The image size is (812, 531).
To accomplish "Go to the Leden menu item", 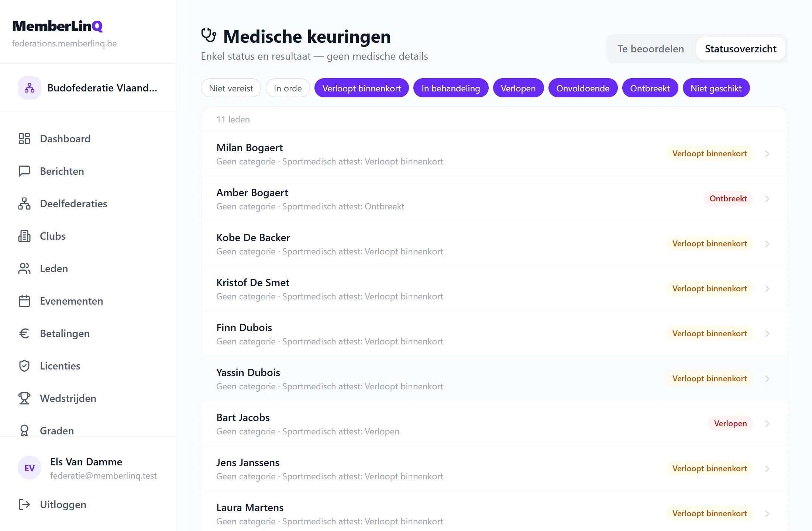I will [x=88, y=268].
